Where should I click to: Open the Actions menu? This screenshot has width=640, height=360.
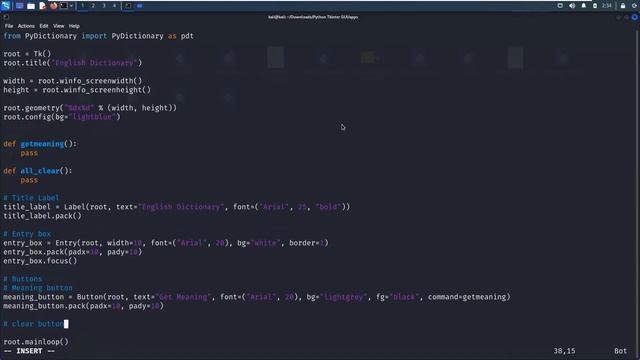(x=26, y=26)
